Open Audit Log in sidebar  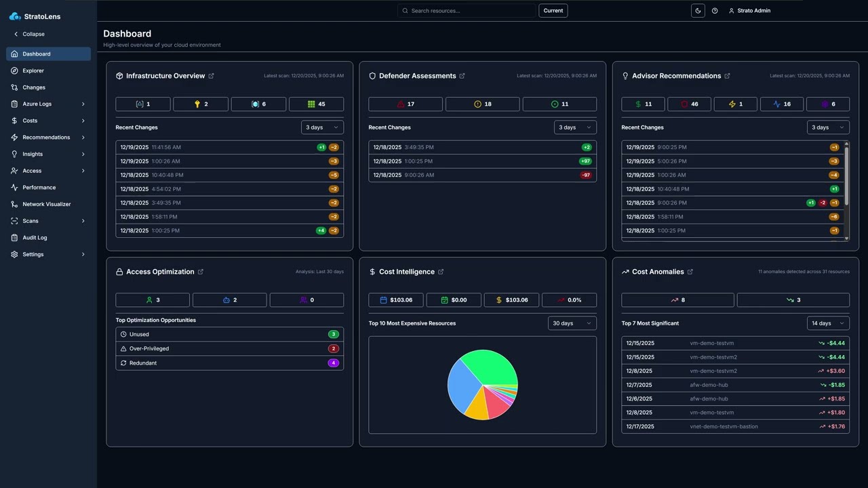48,238
